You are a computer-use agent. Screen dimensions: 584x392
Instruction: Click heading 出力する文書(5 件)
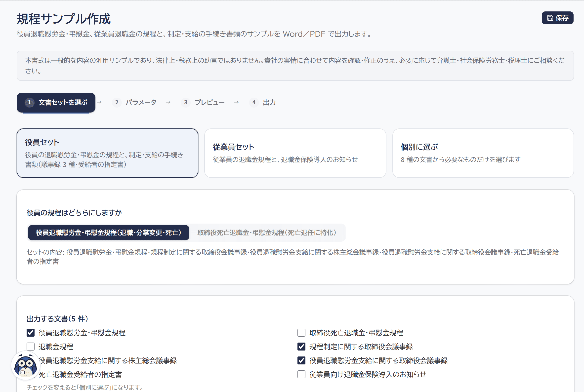tap(57, 319)
